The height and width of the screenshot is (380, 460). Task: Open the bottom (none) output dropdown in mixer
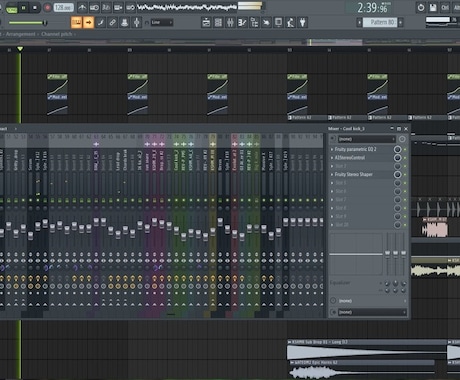372,312
